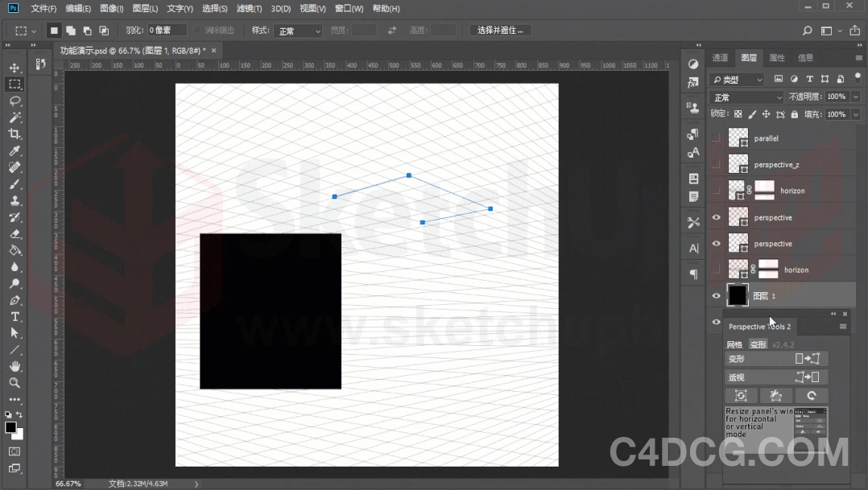Viewport: 868px width, 490px height.
Task: Show the parallel layer
Action: click(715, 138)
